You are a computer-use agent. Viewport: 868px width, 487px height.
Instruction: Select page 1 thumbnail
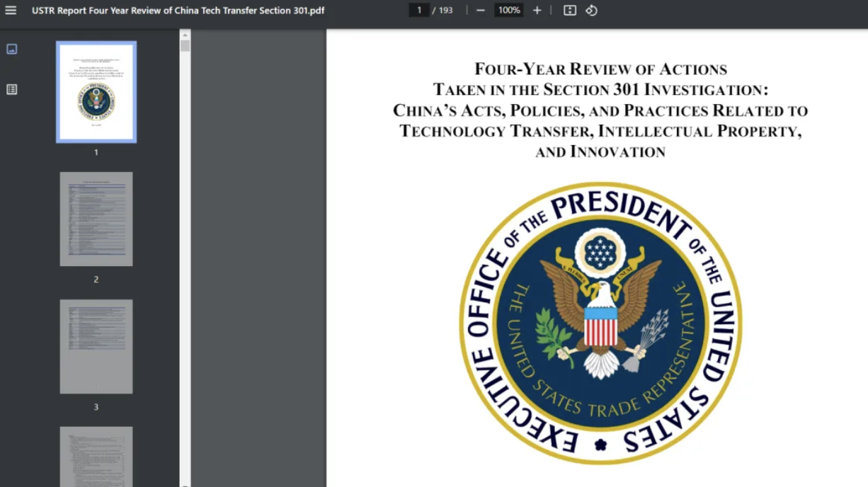[x=96, y=92]
